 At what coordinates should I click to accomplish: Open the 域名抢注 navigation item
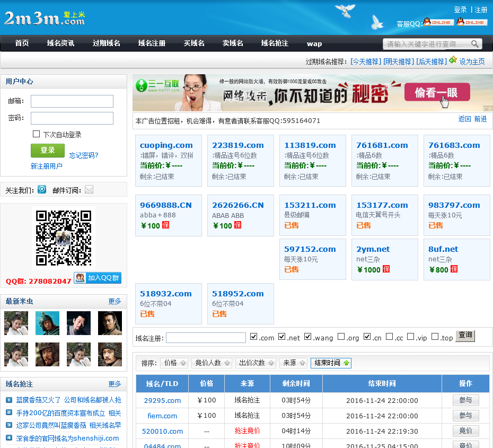pyautogui.click(x=275, y=43)
